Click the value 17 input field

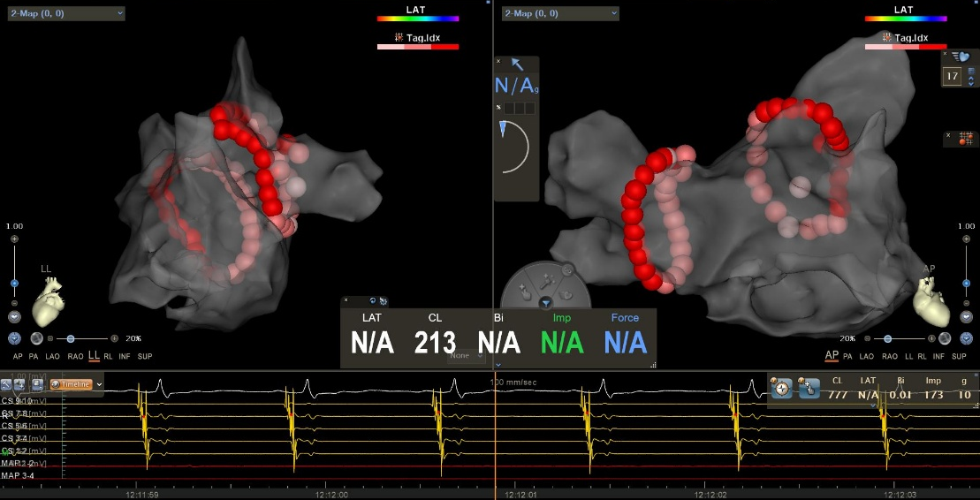coord(952,76)
